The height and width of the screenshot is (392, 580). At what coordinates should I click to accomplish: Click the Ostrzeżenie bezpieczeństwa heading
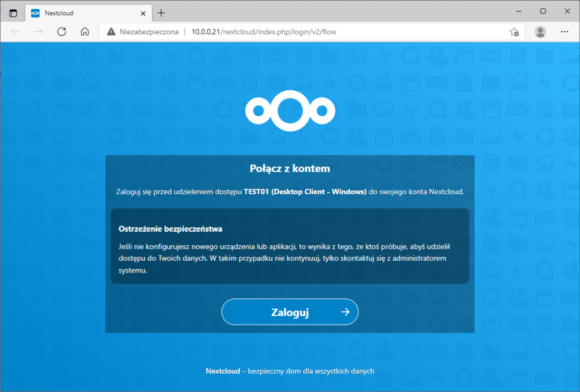click(170, 229)
